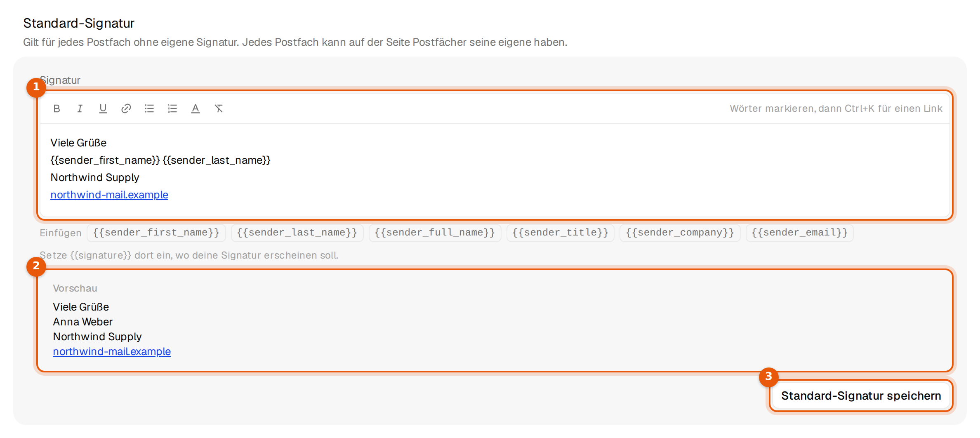The image size is (980, 438).
Task: Click the Anna Weber text in preview
Action: [x=82, y=322]
